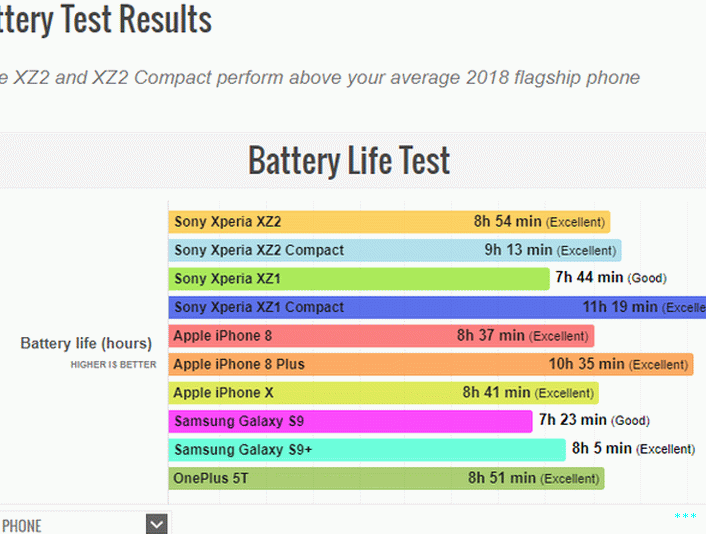Click the Battery life (hours) axis label
The image size is (706, 534).
86,344
